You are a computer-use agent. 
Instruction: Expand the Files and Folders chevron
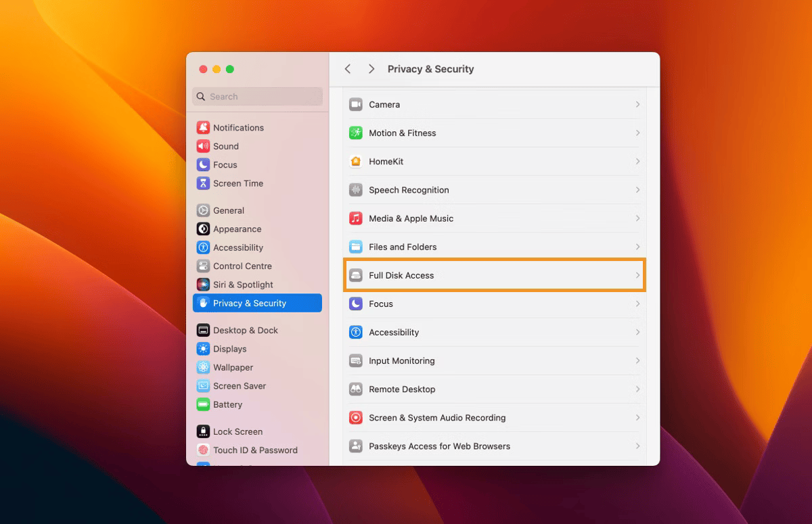pyautogui.click(x=637, y=247)
